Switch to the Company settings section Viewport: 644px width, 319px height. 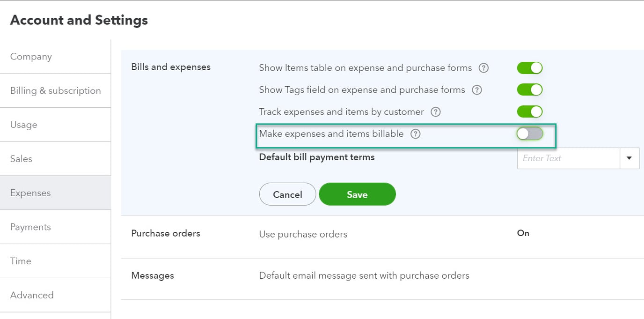pyautogui.click(x=30, y=56)
